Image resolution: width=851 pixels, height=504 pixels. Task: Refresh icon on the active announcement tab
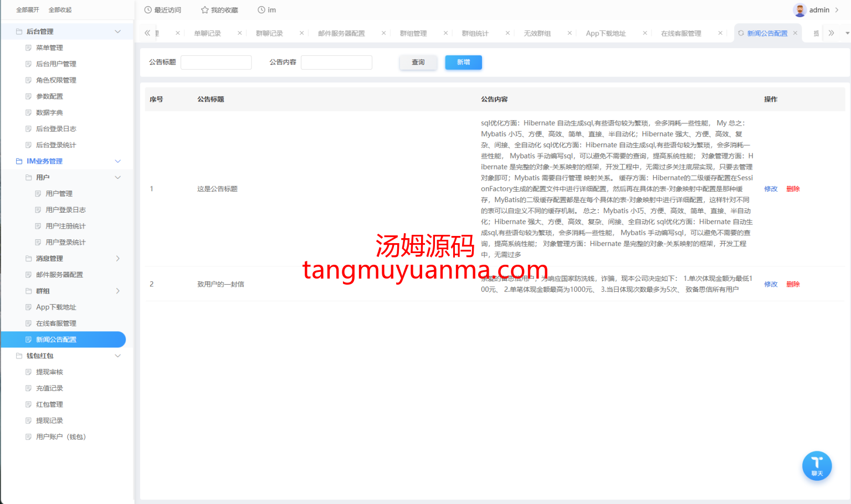point(741,33)
